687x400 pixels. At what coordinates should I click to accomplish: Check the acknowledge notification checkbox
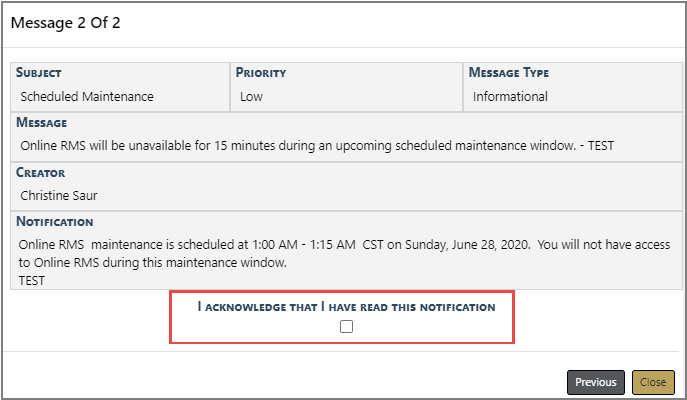point(346,327)
